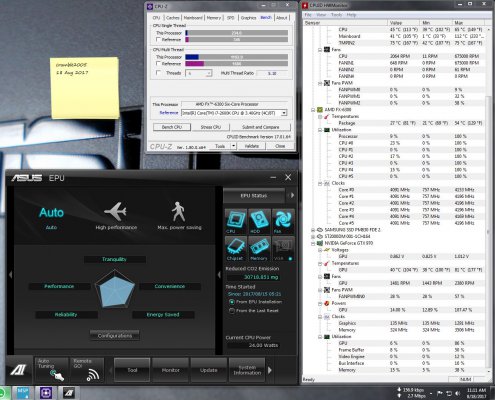The height and width of the screenshot is (400, 495).
Task: Open Configurations in ASUS EPU
Action: 115,336
